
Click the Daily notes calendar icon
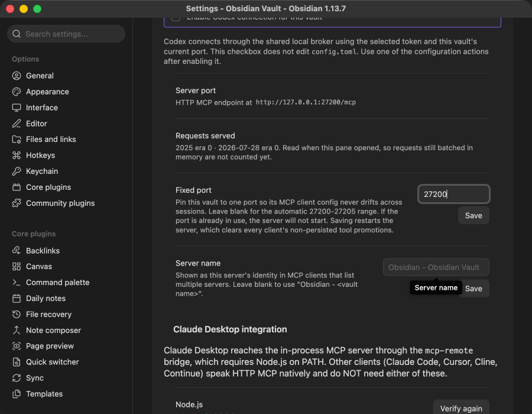tap(17, 299)
